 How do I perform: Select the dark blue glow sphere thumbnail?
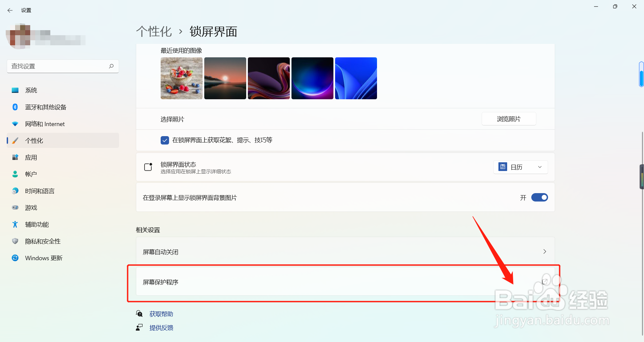click(312, 78)
